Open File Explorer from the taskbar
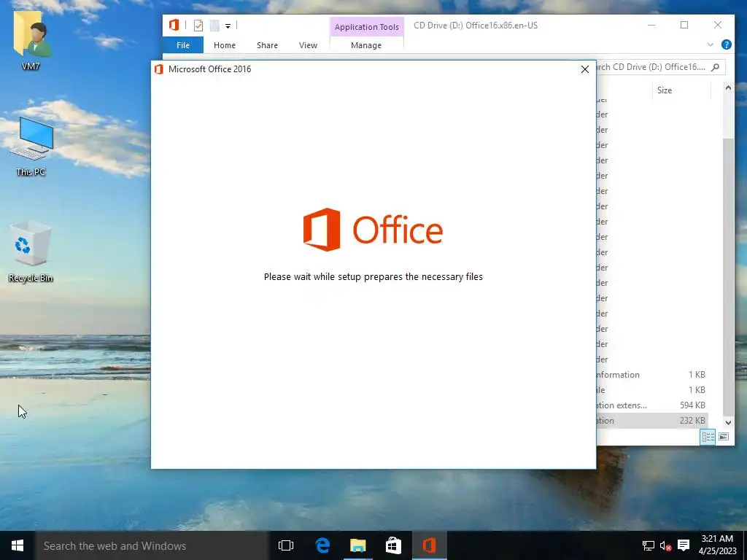This screenshot has height=560, width=747. (357, 545)
